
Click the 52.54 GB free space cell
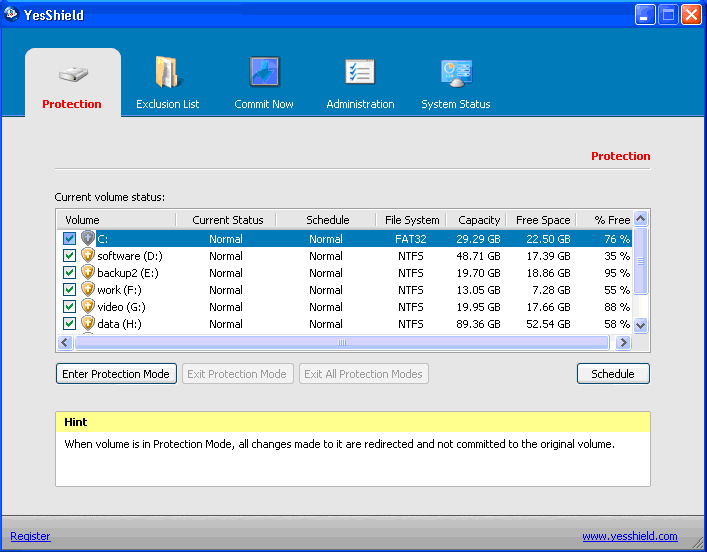[548, 324]
